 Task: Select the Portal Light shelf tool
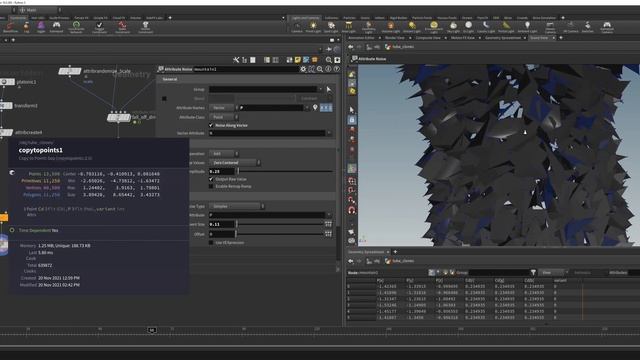click(506, 27)
